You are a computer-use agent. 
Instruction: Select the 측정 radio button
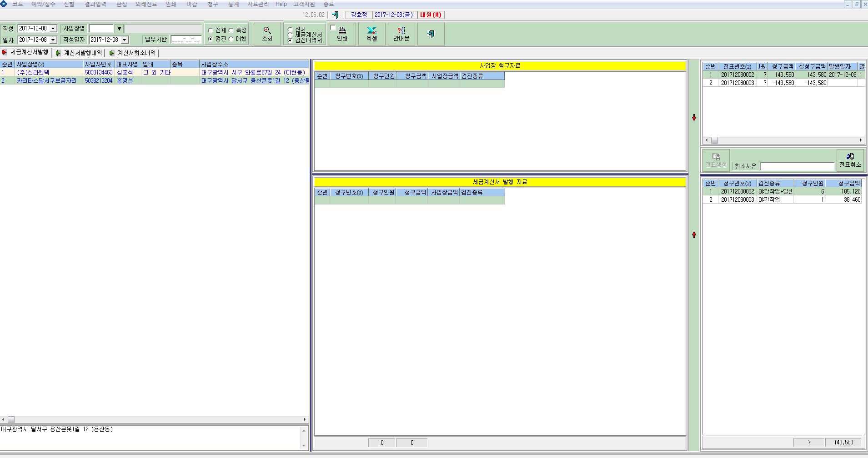pos(231,30)
